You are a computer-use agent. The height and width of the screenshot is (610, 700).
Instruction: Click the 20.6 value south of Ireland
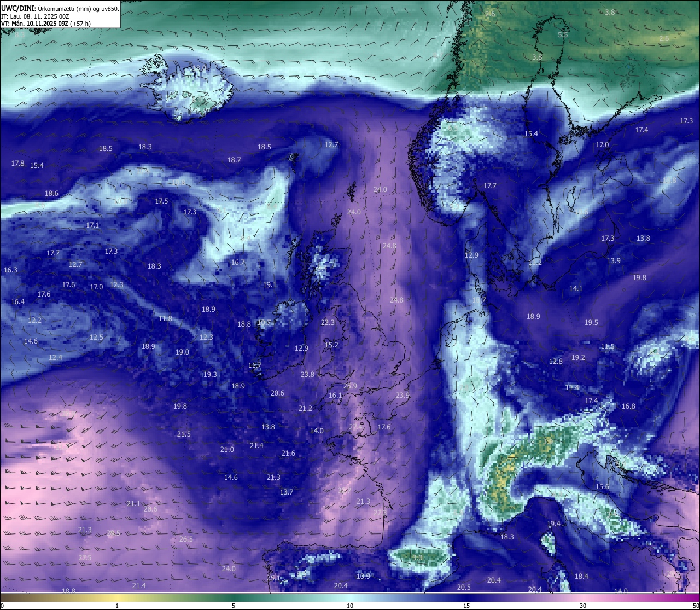pos(277,393)
